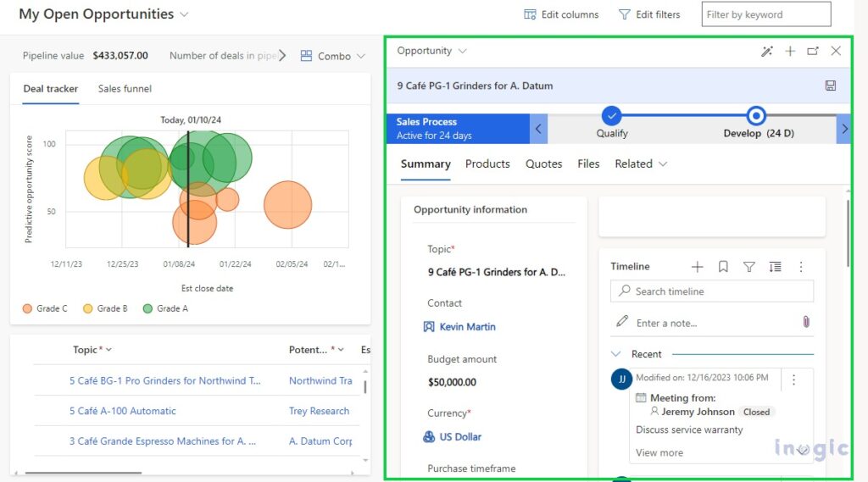Click the save icon beside record title
Screen dimensions: 868x482
point(831,86)
